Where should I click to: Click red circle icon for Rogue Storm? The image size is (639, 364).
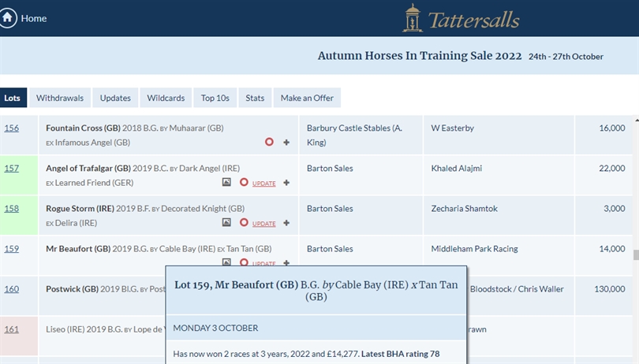point(244,222)
